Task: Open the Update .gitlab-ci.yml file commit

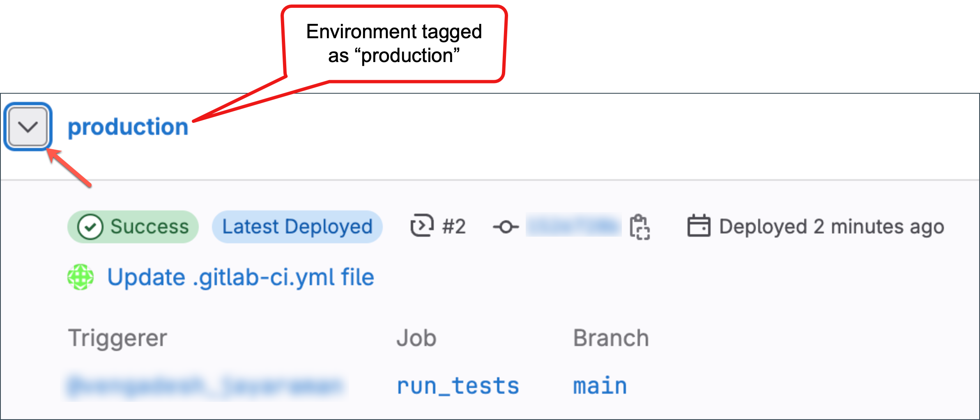Action: [x=240, y=277]
